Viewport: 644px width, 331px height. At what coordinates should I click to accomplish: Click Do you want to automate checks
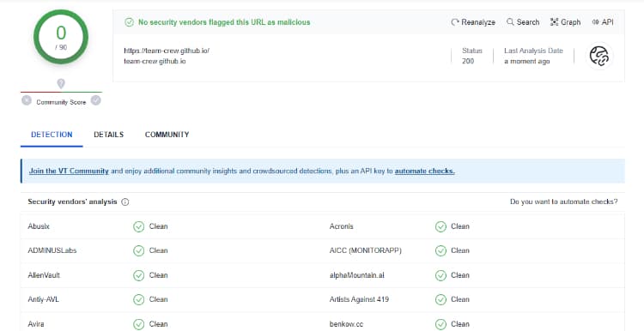pos(563,202)
